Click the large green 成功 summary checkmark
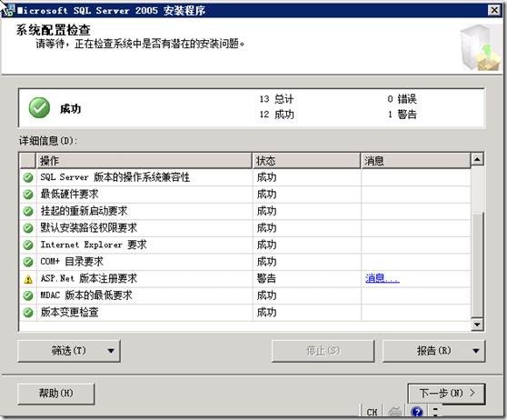 pyautogui.click(x=39, y=108)
